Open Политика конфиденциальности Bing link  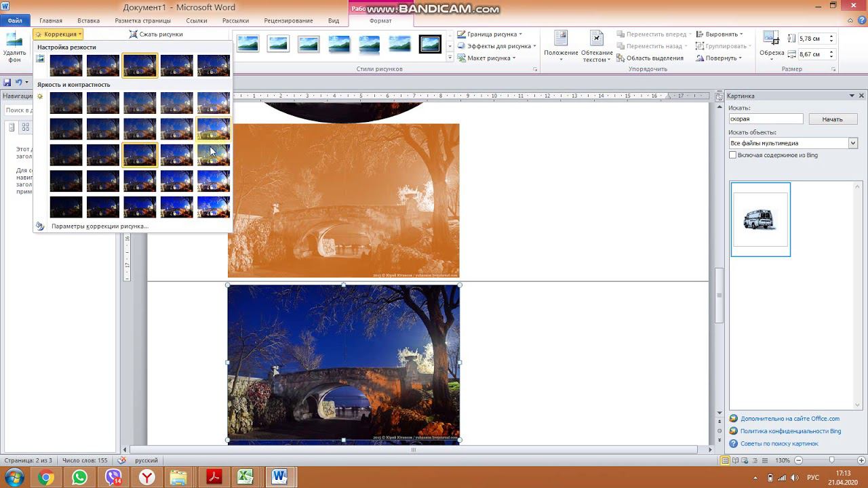pyautogui.click(x=791, y=431)
